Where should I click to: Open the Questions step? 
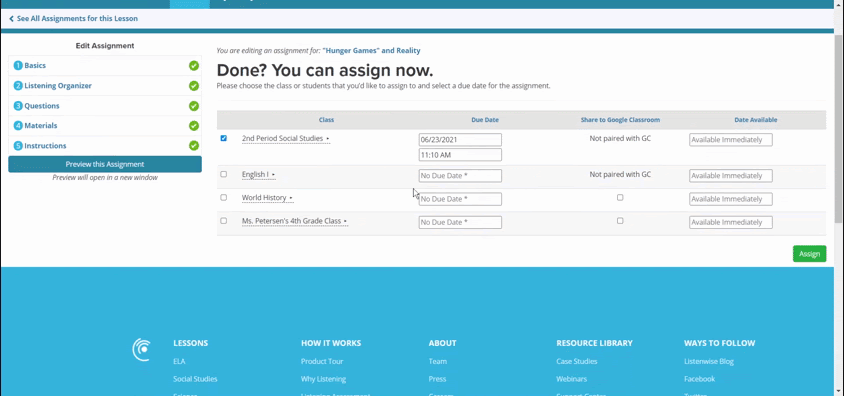pyautogui.click(x=42, y=106)
